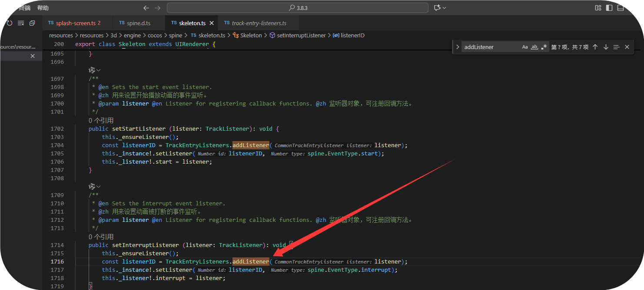Image resolution: width=644 pixels, height=290 pixels.
Task: Go forward with the right arrow
Action: (x=157, y=8)
